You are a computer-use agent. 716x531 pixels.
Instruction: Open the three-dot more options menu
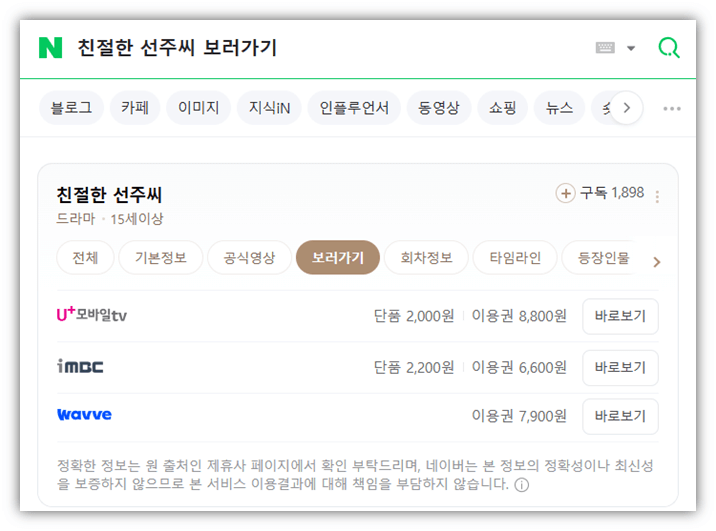coord(672,109)
